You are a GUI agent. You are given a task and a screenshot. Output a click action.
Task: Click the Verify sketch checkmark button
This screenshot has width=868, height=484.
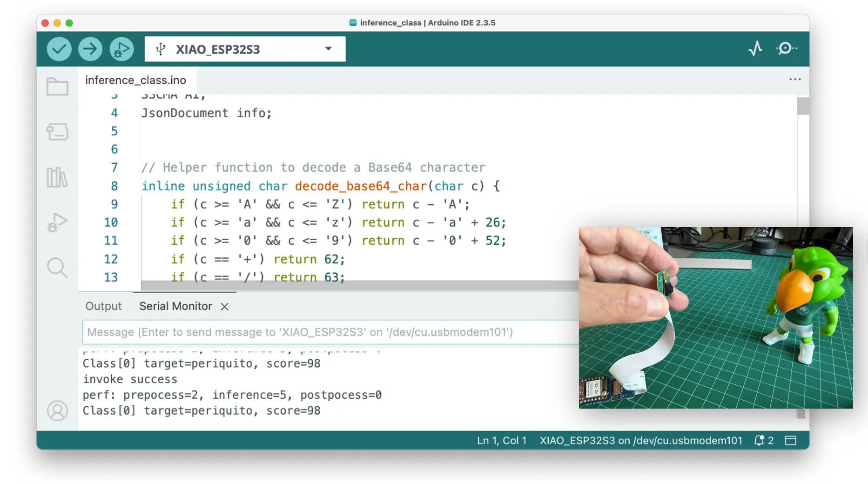[x=59, y=49]
